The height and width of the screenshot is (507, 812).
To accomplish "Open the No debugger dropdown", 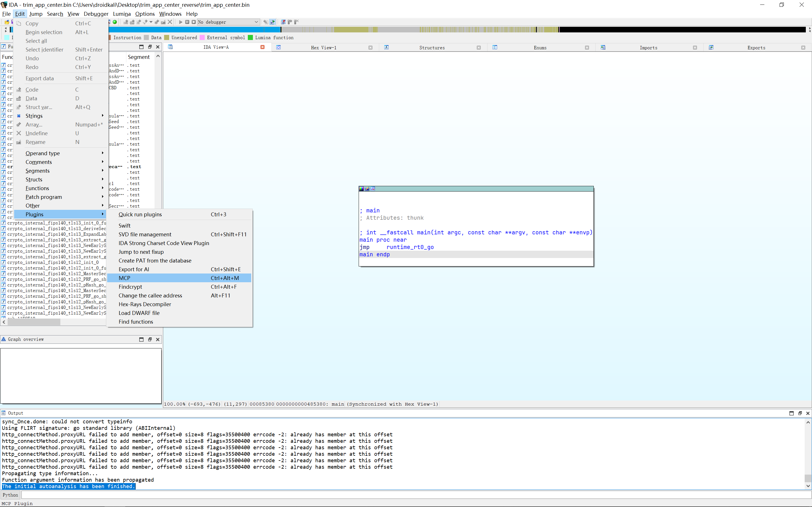I will (256, 22).
